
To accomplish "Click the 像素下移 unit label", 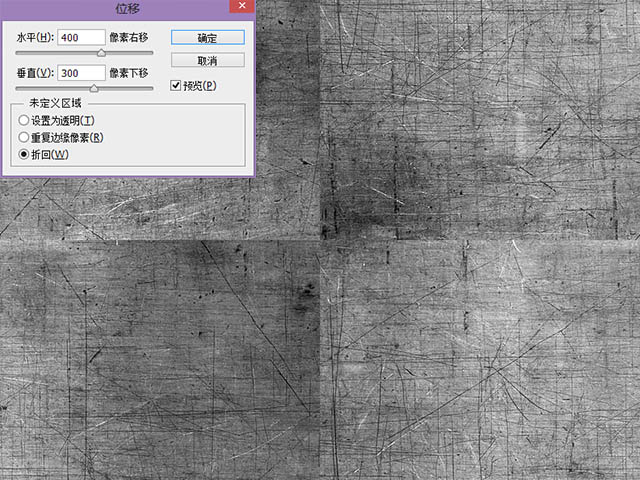I will tap(130, 73).
